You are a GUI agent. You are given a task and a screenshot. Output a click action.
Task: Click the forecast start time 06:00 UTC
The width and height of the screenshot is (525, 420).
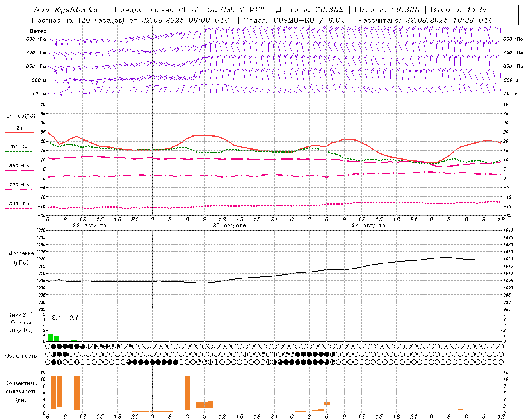tap(206, 20)
